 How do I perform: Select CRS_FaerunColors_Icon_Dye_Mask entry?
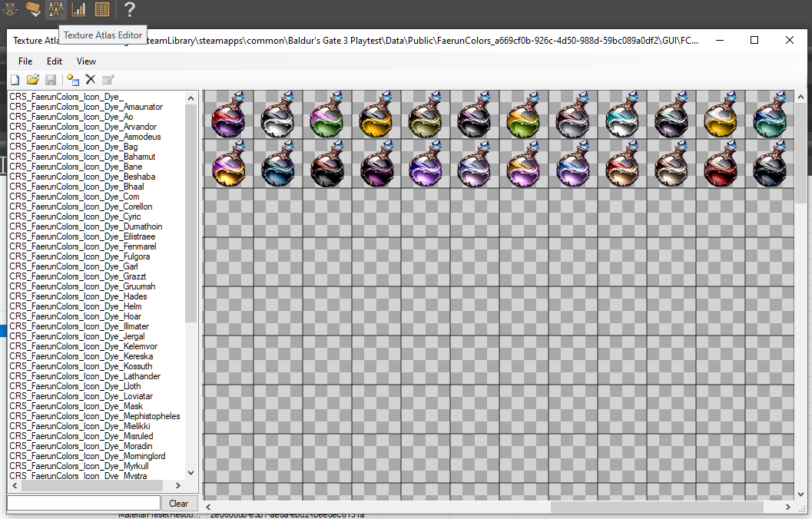pyautogui.click(x=75, y=406)
